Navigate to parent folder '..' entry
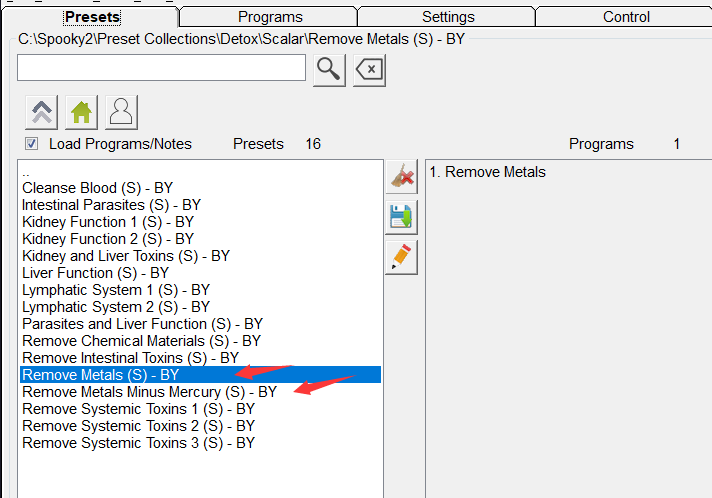Viewport: 712px width, 498px height. [27, 172]
